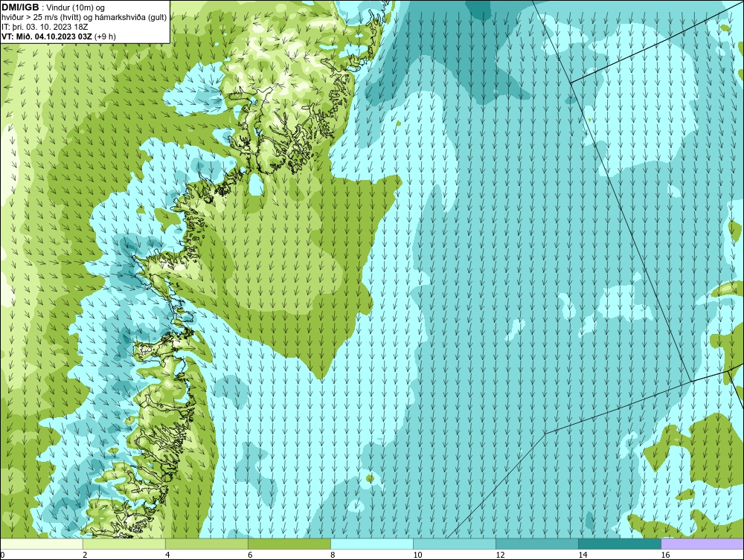Click the legend scale value 10
Screen dimensions: 744x560
coord(417,555)
